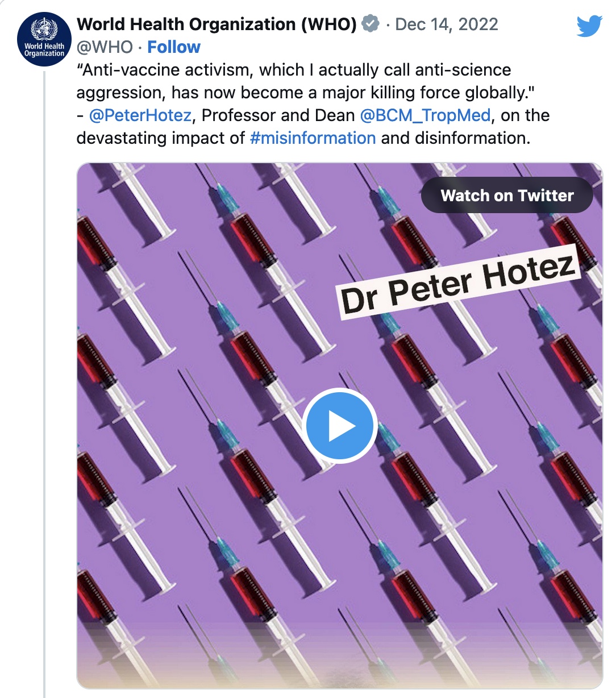The image size is (616, 698).
Task: Click the 'Professor and Dean' tweet text
Action: point(278,115)
